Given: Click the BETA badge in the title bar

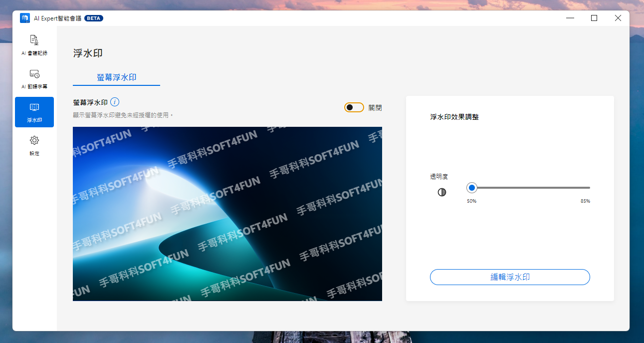Looking at the screenshot, I should coord(93,18).
